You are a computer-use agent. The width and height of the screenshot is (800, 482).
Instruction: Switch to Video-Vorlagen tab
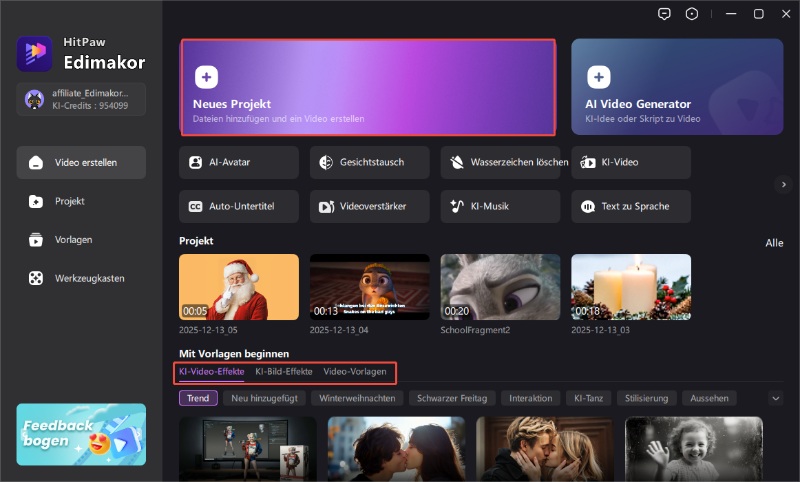point(355,371)
